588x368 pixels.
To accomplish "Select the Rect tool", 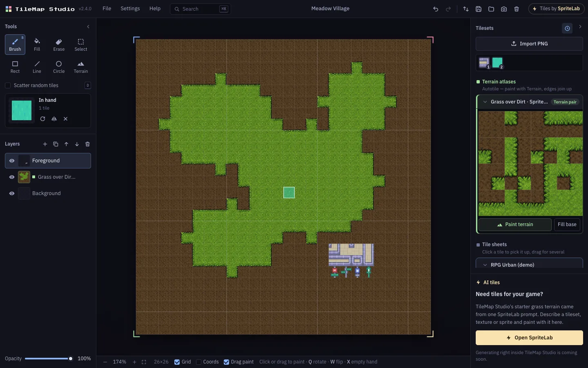I will (x=15, y=67).
